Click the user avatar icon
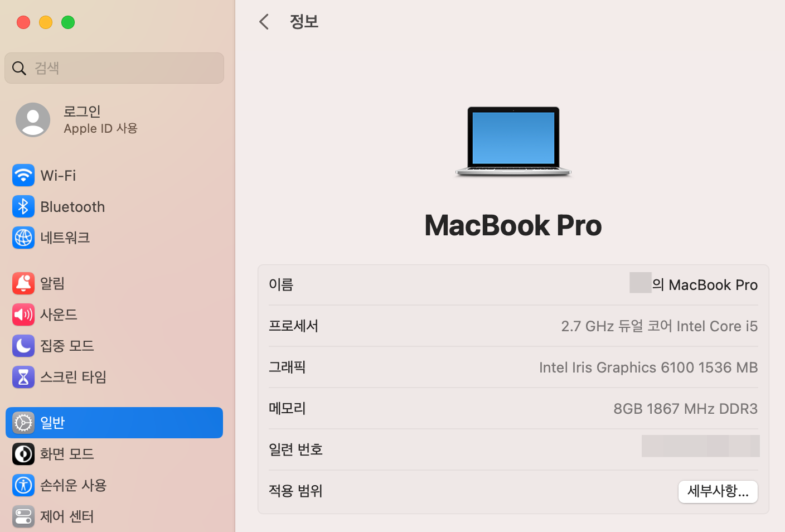 click(x=33, y=120)
